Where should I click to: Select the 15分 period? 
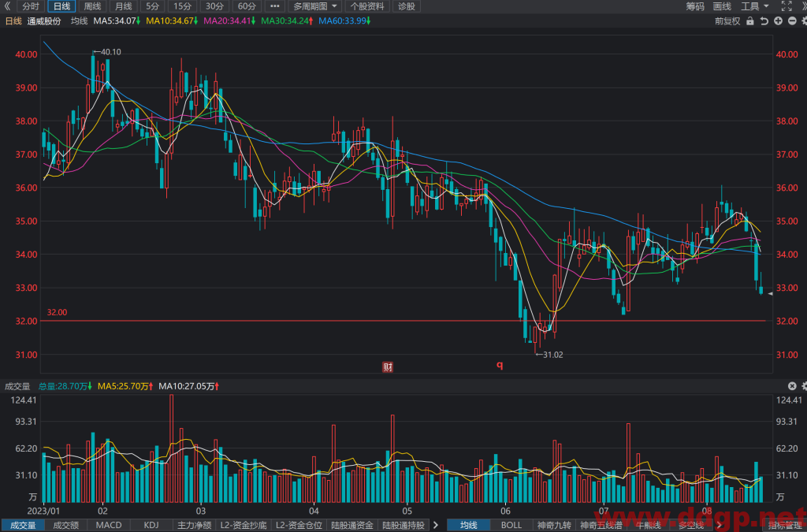[x=182, y=6]
